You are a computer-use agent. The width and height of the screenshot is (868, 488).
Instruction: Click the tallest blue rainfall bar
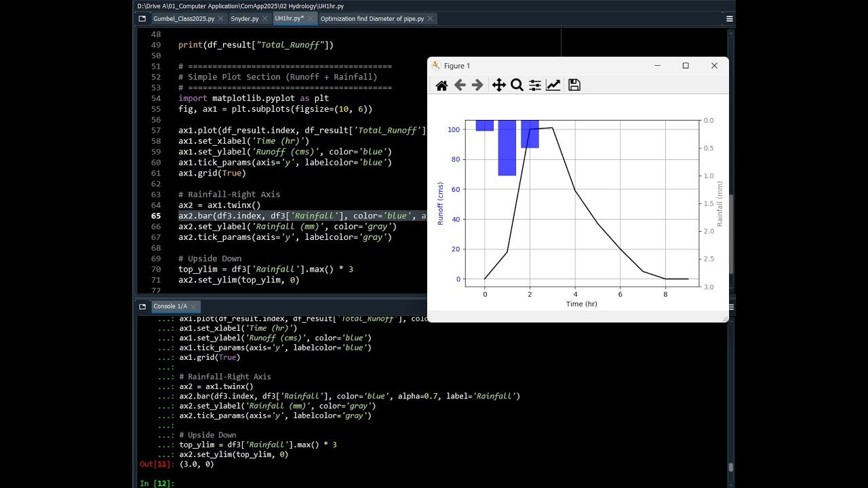click(x=507, y=148)
